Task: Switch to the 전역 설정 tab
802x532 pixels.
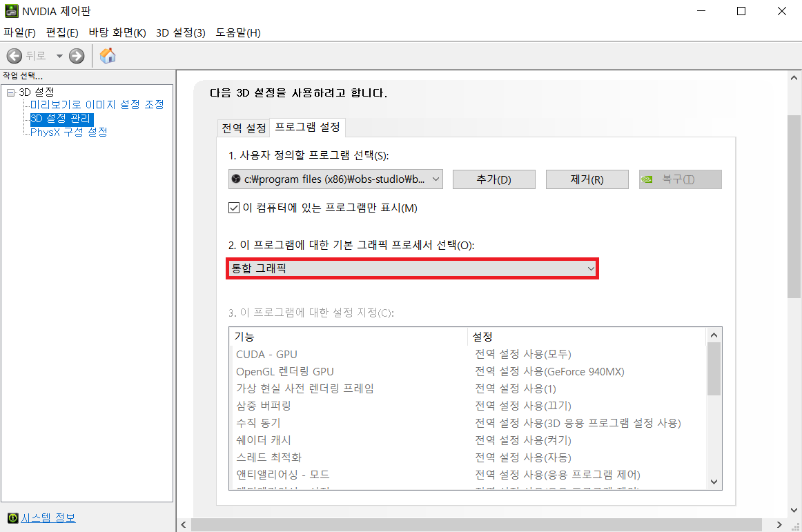Action: [244, 128]
